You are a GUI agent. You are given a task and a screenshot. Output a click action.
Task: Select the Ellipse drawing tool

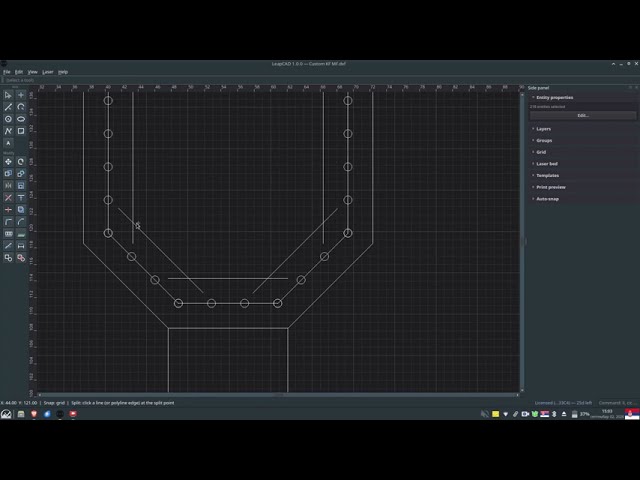[21, 119]
